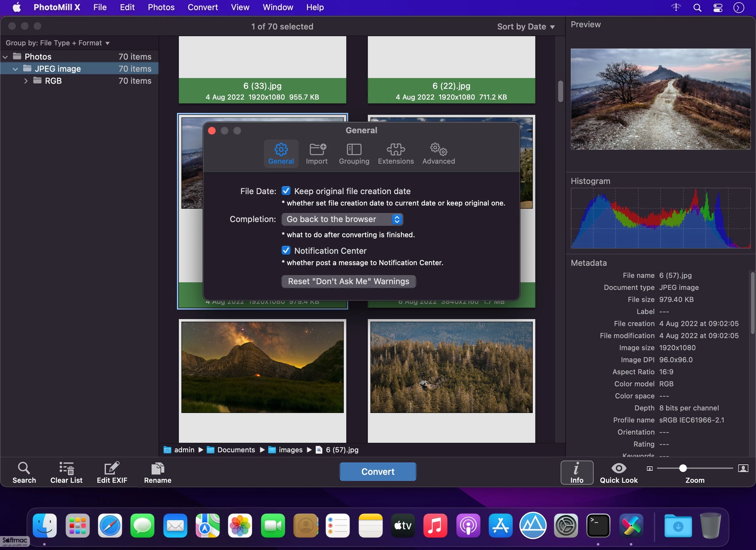Open the File menu
This screenshot has width=756, height=550.
click(x=100, y=7)
